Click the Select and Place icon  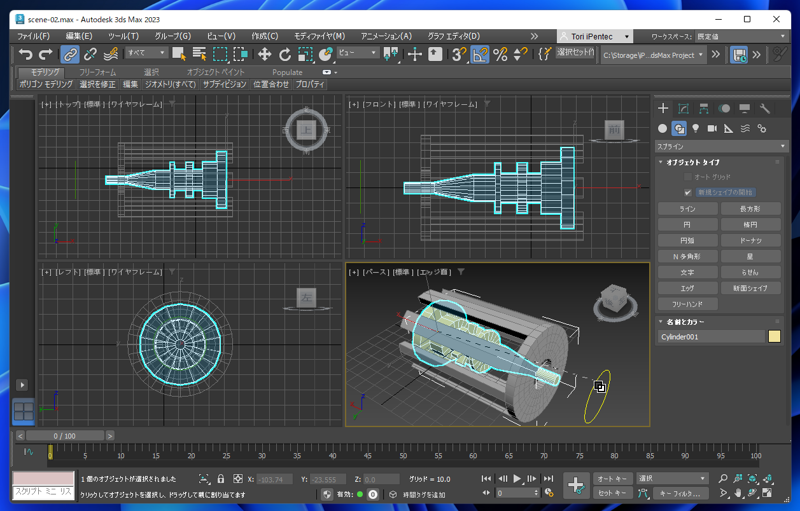coord(326,54)
